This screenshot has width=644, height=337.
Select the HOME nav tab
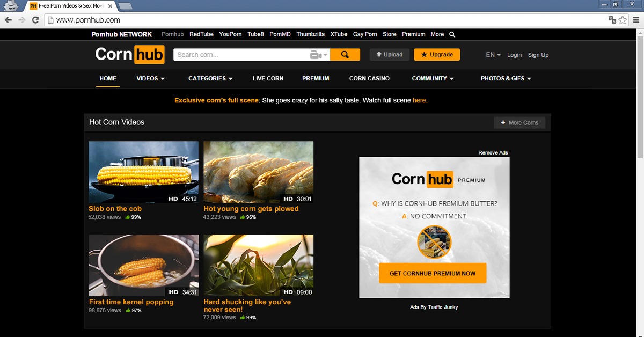[108, 78]
